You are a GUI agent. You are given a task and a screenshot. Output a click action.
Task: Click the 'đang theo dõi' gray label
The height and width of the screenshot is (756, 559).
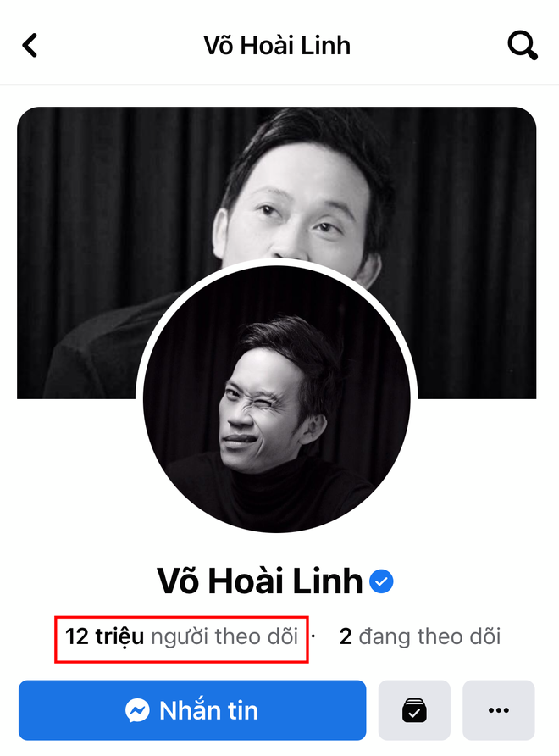(x=430, y=636)
